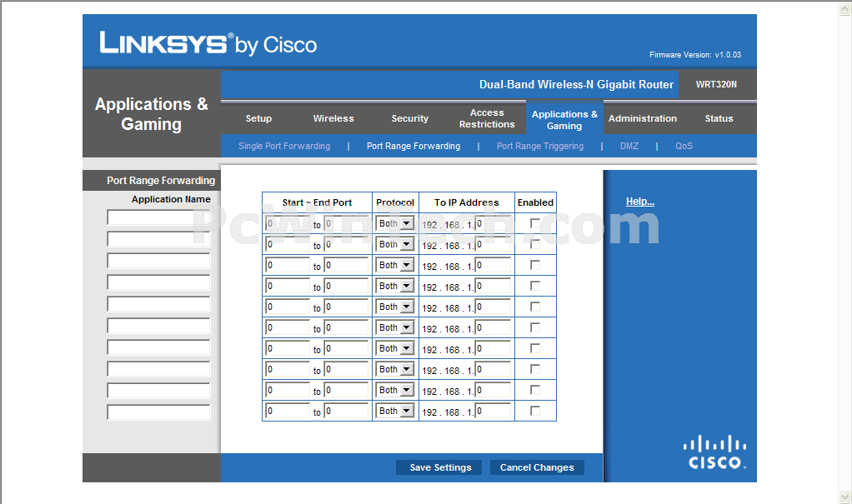Image resolution: width=852 pixels, height=504 pixels.
Task: Open the last row's Protocol dropdown
Action: tap(395, 411)
